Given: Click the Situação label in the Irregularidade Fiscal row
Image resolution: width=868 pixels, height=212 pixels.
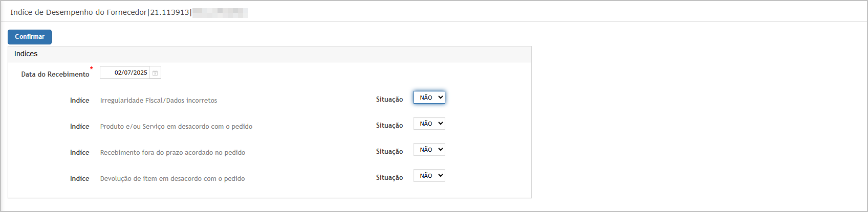Looking at the screenshot, I should [389, 100].
